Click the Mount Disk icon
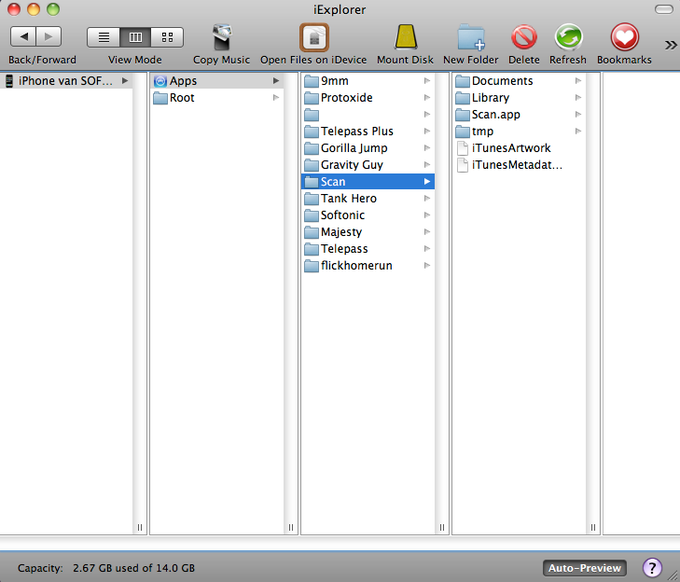The width and height of the screenshot is (680, 582). [x=405, y=37]
